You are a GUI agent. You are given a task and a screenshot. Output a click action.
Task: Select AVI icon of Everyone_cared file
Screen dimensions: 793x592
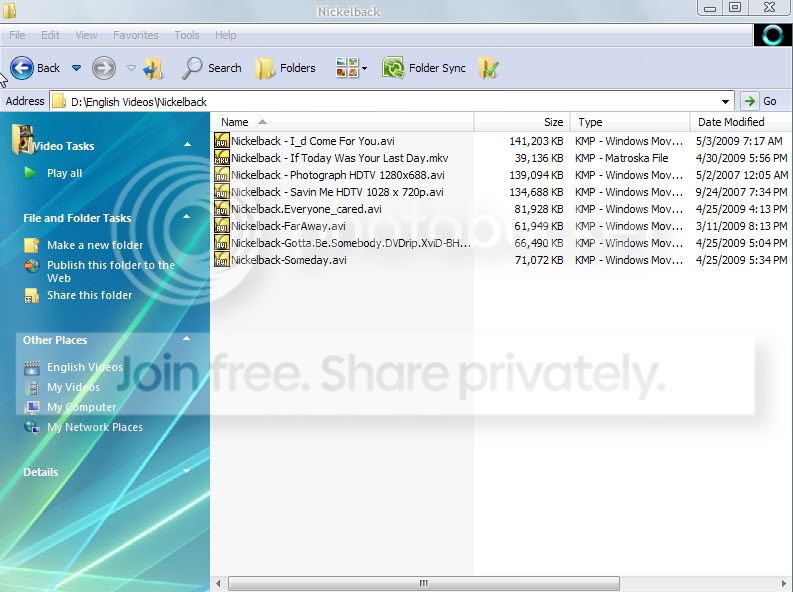click(x=222, y=209)
